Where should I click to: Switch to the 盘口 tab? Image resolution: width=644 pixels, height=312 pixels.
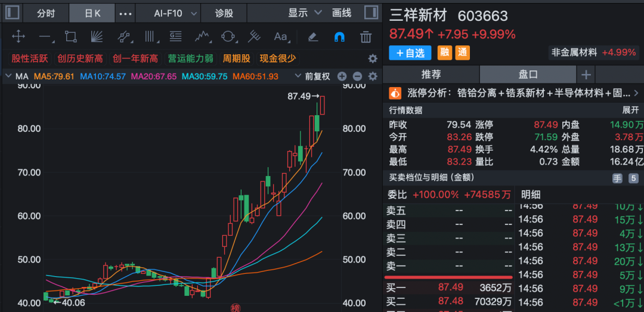[528, 75]
